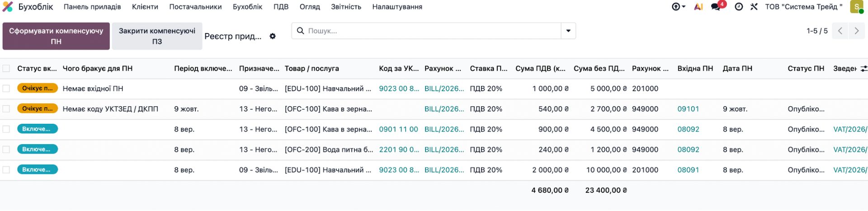Sort by Товар / послуга column header

point(311,69)
